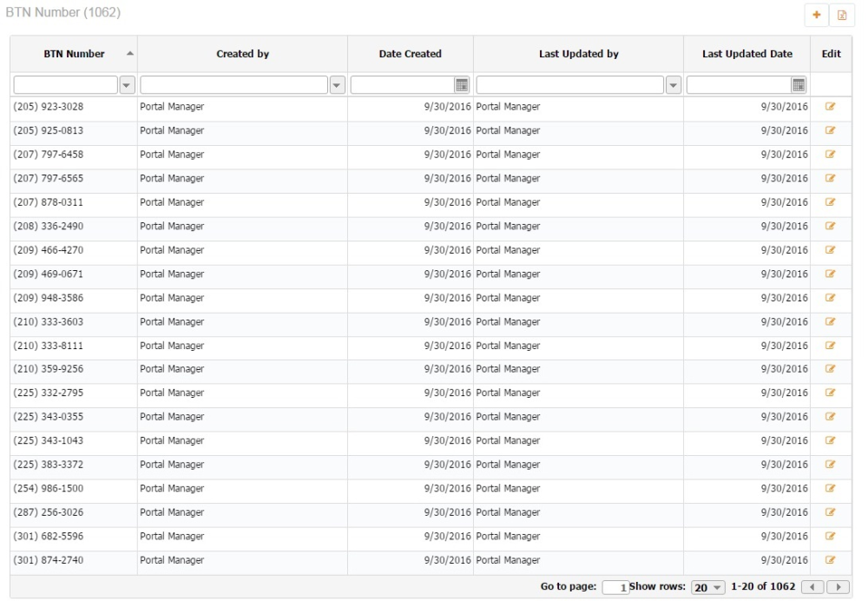Viewport: 868px width, 601px height.
Task: Expand the Last Updated by filter dropdown
Action: tap(673, 85)
